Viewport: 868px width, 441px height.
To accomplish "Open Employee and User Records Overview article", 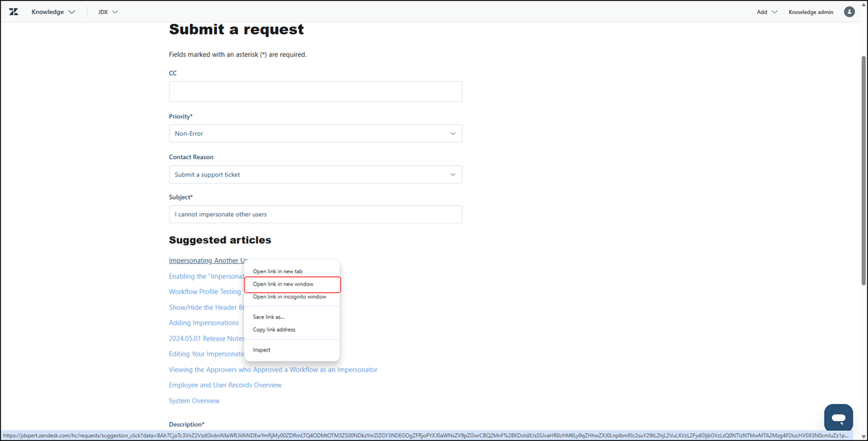I will click(x=225, y=385).
